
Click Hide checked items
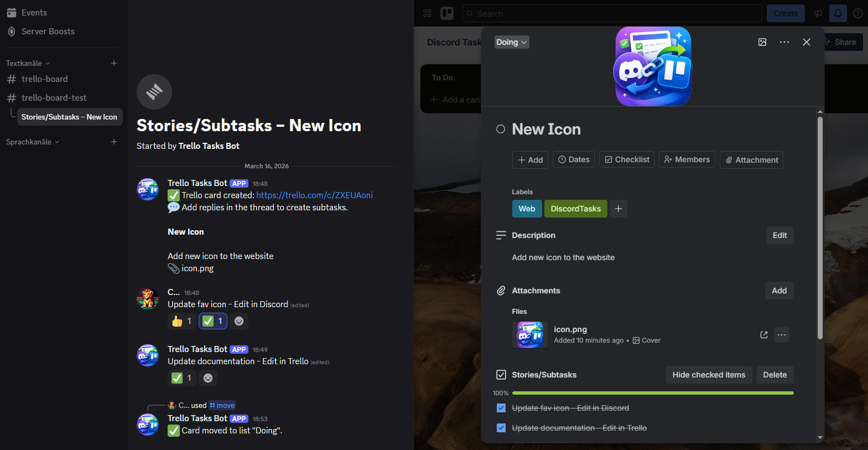[709, 375]
